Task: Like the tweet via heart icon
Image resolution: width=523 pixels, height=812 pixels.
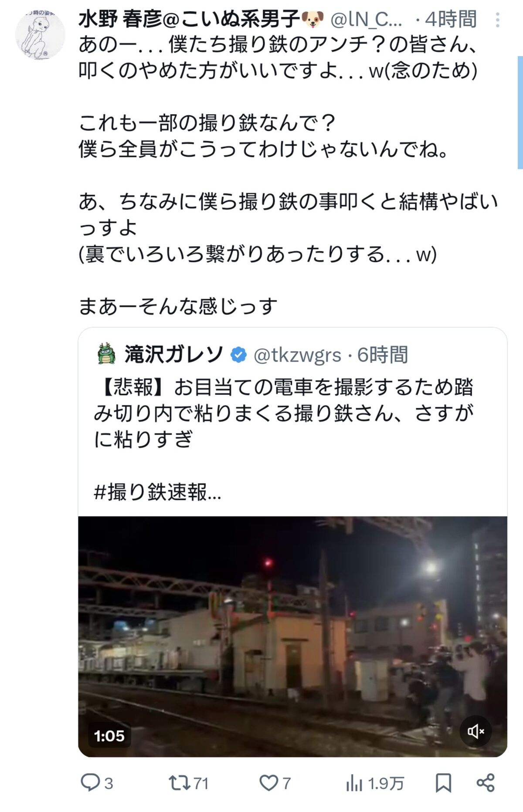Action: 268,783
